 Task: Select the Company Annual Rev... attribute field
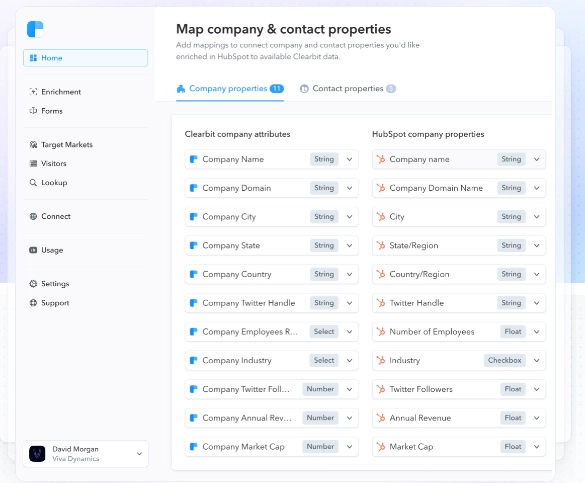click(x=272, y=418)
